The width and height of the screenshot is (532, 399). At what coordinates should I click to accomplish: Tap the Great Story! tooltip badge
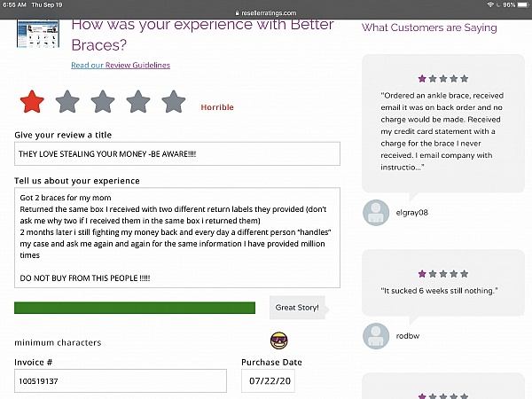[x=298, y=308]
